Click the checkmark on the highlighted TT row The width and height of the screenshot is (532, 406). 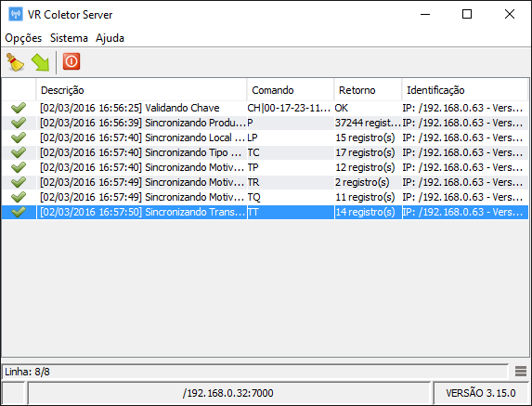[19, 212]
